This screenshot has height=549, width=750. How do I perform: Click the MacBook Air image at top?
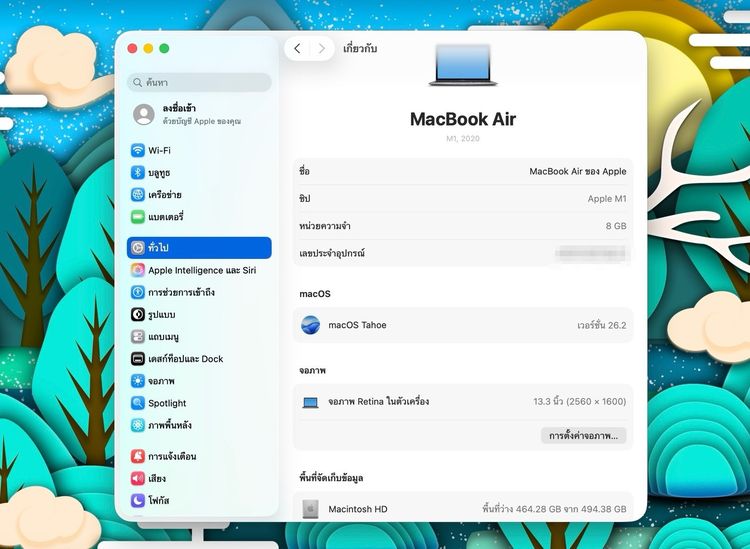coord(463,65)
